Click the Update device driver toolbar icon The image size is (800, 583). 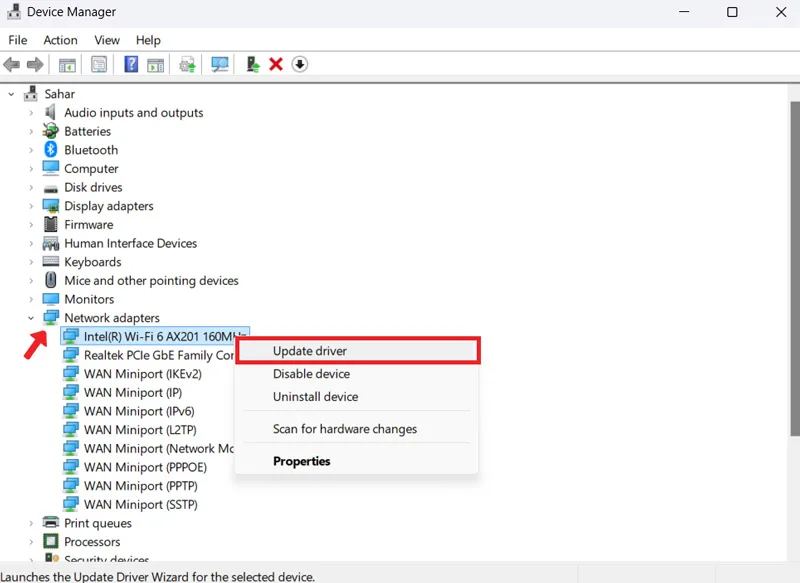pos(253,65)
